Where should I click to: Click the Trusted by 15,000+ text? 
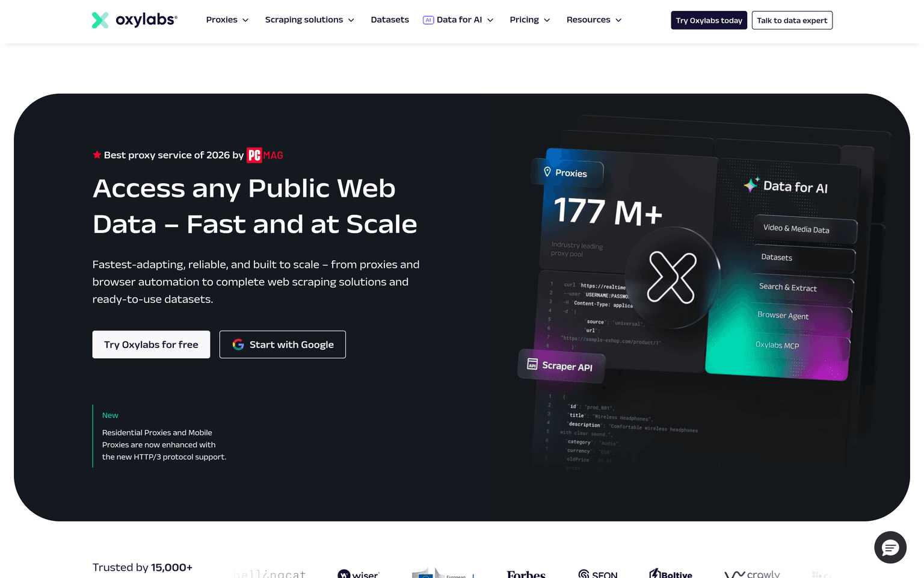point(143,567)
